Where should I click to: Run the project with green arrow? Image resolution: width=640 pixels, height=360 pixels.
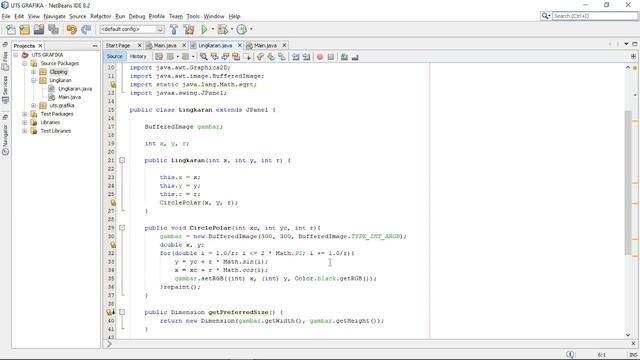click(x=204, y=29)
